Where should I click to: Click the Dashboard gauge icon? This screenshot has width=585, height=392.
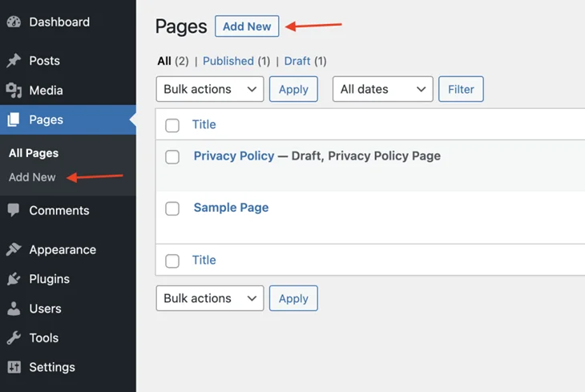click(x=14, y=22)
